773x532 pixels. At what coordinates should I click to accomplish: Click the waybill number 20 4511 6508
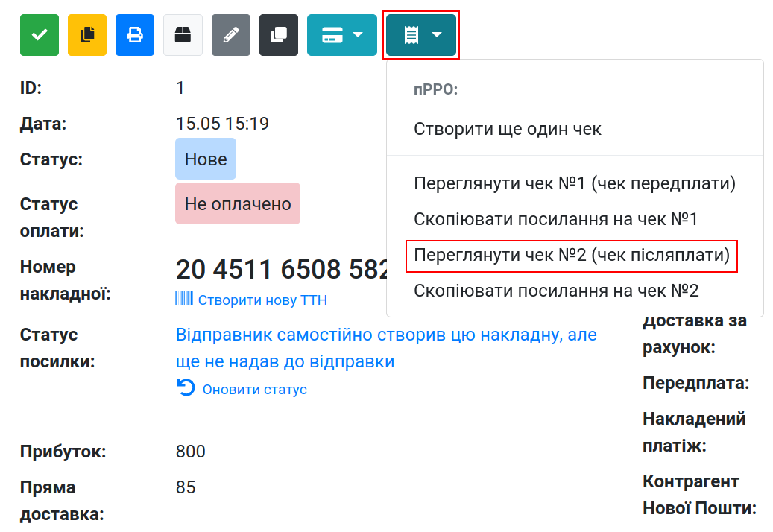283,270
